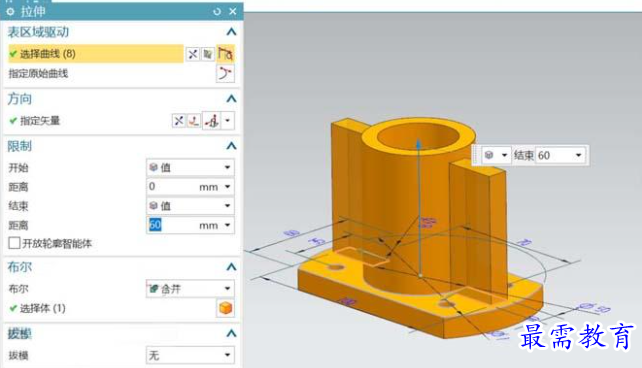Click the inferred vector icon in 方向

pos(212,121)
